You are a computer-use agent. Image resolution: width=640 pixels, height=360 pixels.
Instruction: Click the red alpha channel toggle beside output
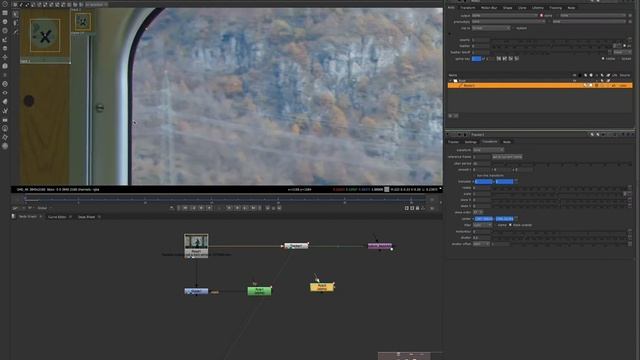tap(541, 16)
